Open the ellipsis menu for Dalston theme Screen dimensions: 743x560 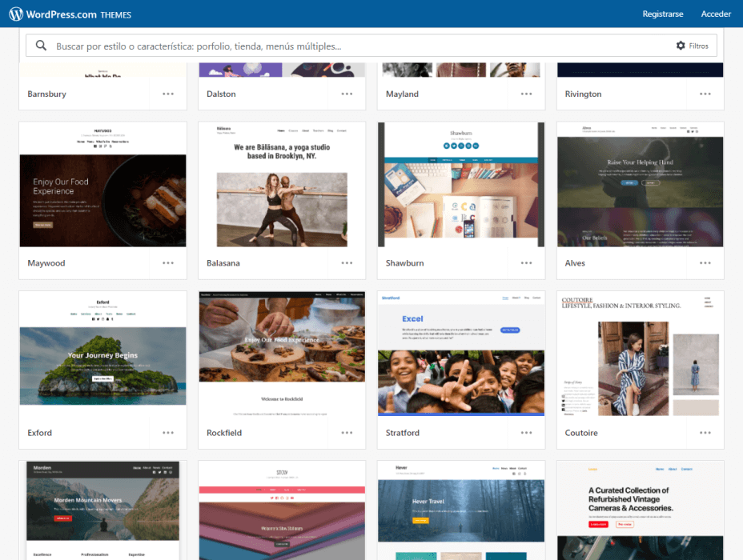[347, 94]
